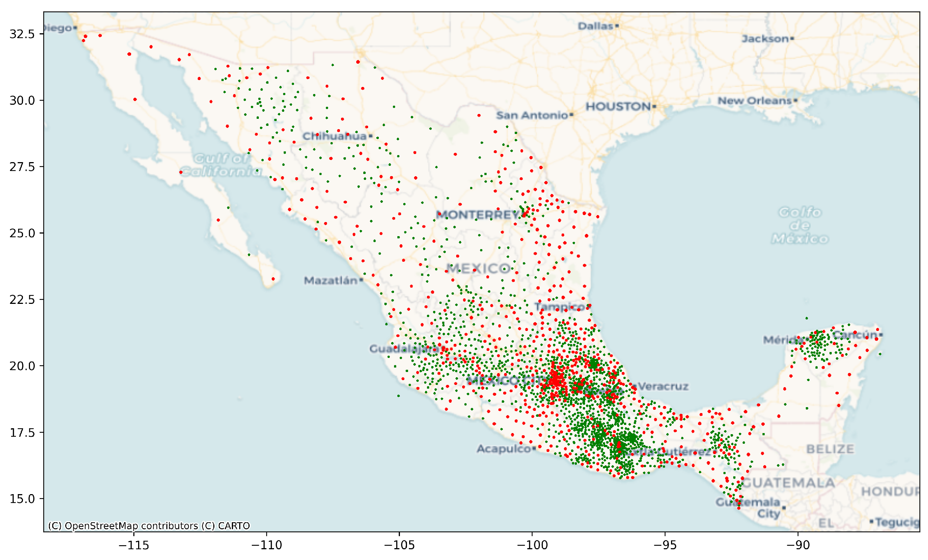Click the Houston city marker
The width and height of the screenshot is (928, 560).
pos(654,107)
